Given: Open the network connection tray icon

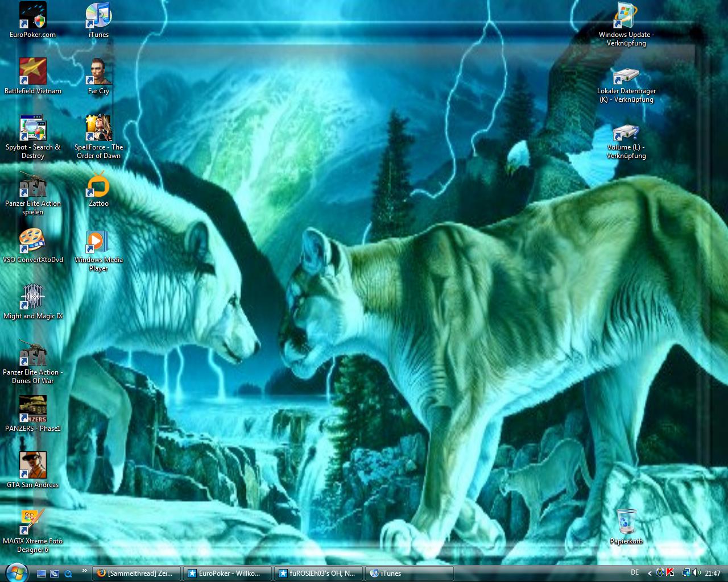Looking at the screenshot, I should point(686,573).
